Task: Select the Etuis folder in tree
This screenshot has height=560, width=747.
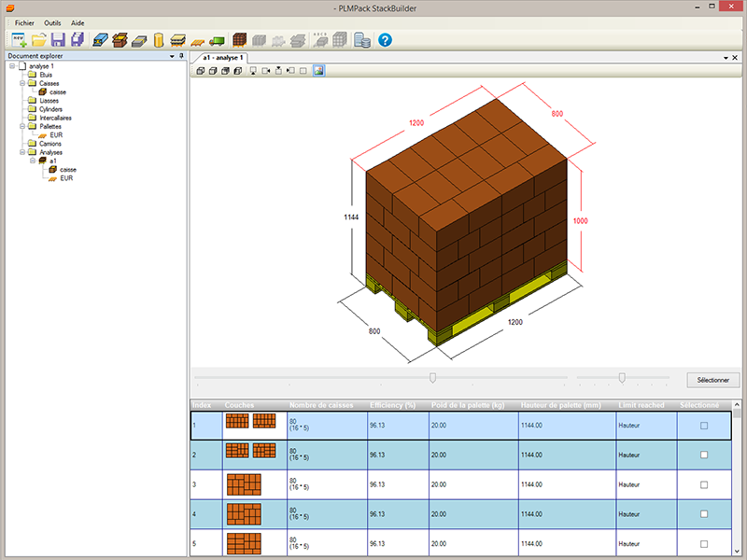Action: point(46,75)
